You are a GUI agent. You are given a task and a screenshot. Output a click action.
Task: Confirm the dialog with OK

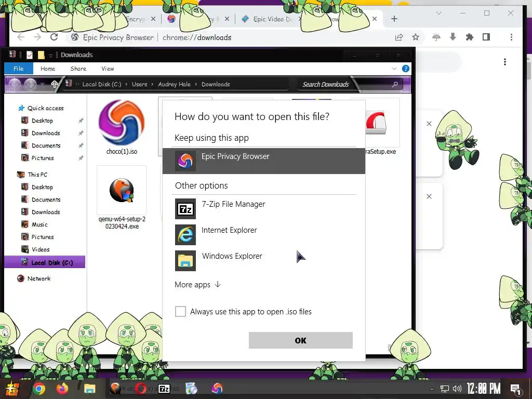click(x=301, y=340)
